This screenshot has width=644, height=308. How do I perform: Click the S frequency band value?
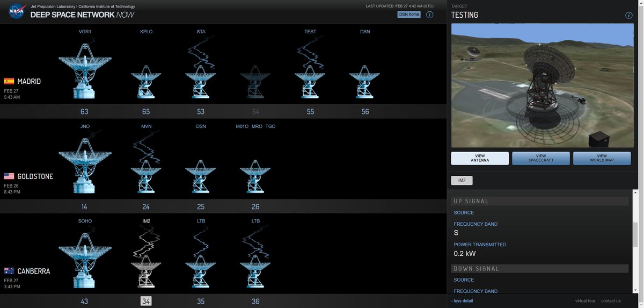click(456, 233)
